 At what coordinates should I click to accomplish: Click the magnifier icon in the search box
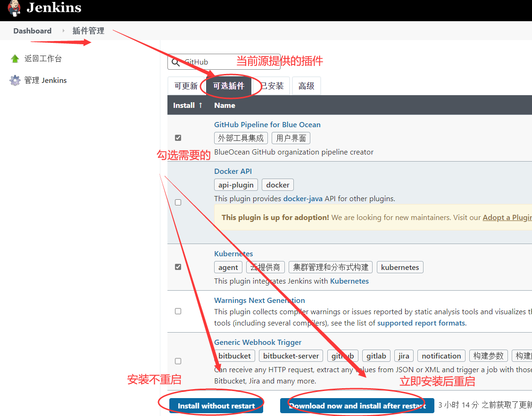pyautogui.click(x=175, y=62)
